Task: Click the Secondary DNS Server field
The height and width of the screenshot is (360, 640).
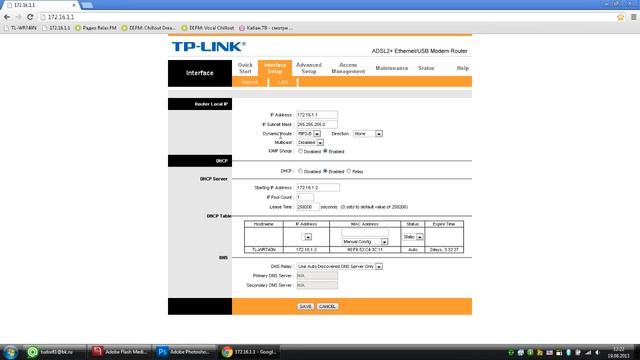Action: point(317,285)
